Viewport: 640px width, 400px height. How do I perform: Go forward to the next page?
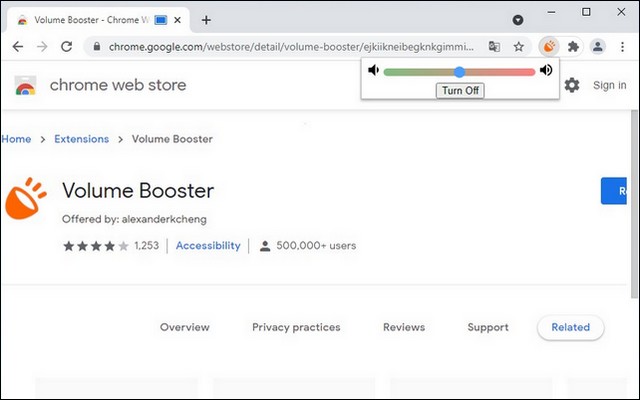(x=42, y=47)
